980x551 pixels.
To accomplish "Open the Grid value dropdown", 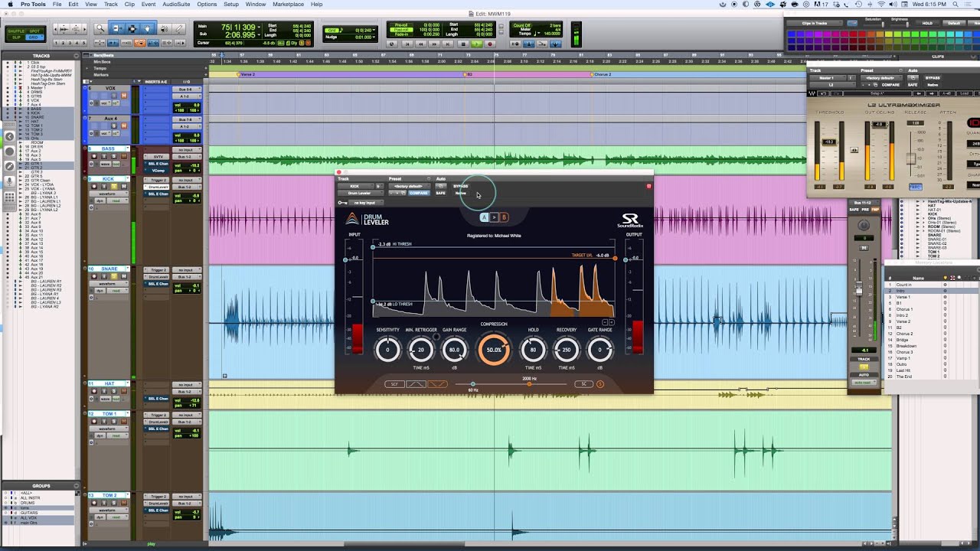I will (373, 31).
